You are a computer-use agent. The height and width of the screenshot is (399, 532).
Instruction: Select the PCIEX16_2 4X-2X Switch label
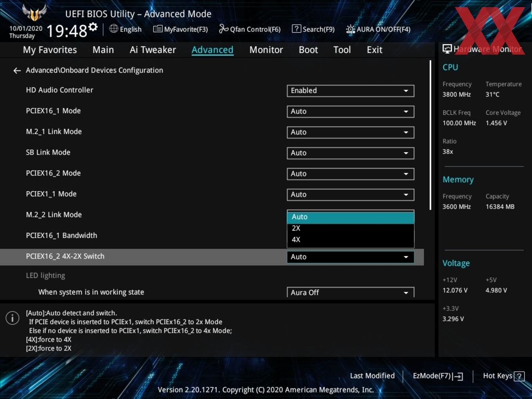(65, 256)
